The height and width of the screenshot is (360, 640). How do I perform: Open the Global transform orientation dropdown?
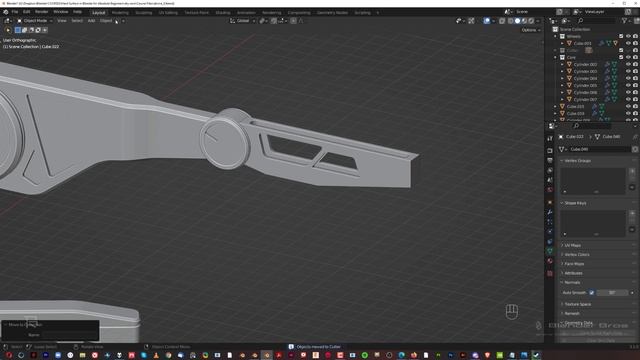[x=243, y=20]
